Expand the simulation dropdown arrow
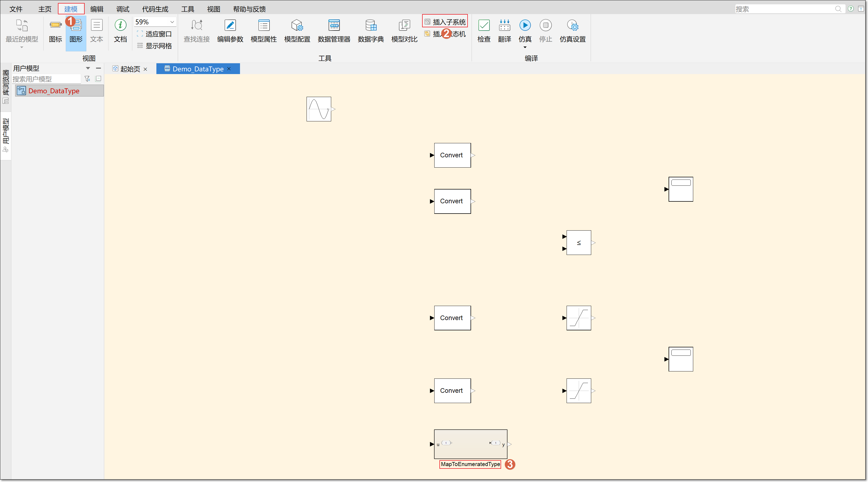This screenshot has width=868, height=482. coord(525,48)
